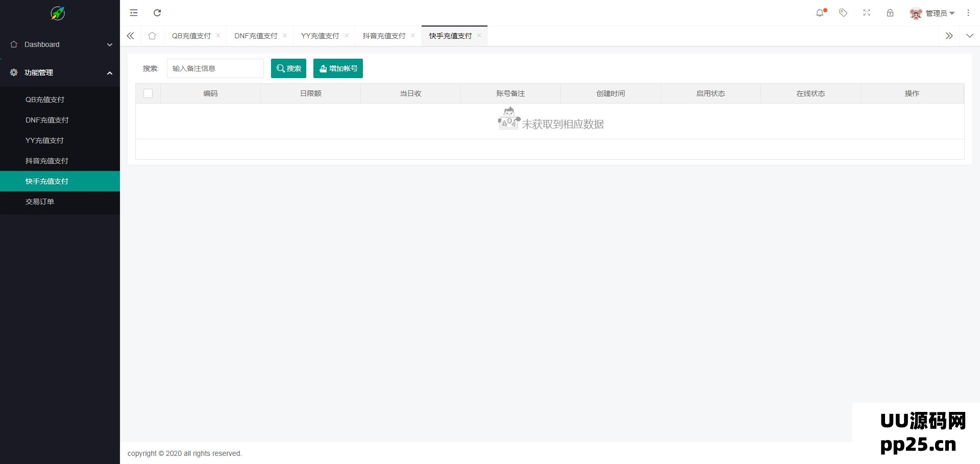Click the lock screen icon

coord(890,13)
